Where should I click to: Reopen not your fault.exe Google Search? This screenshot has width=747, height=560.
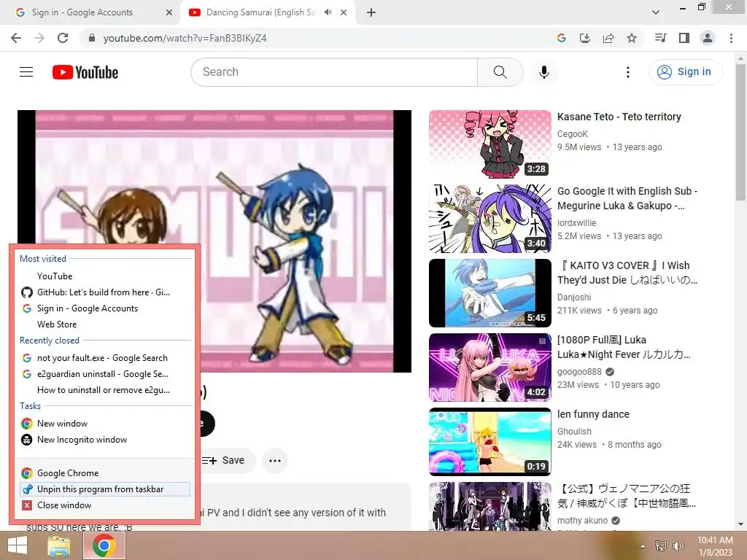click(x=105, y=357)
